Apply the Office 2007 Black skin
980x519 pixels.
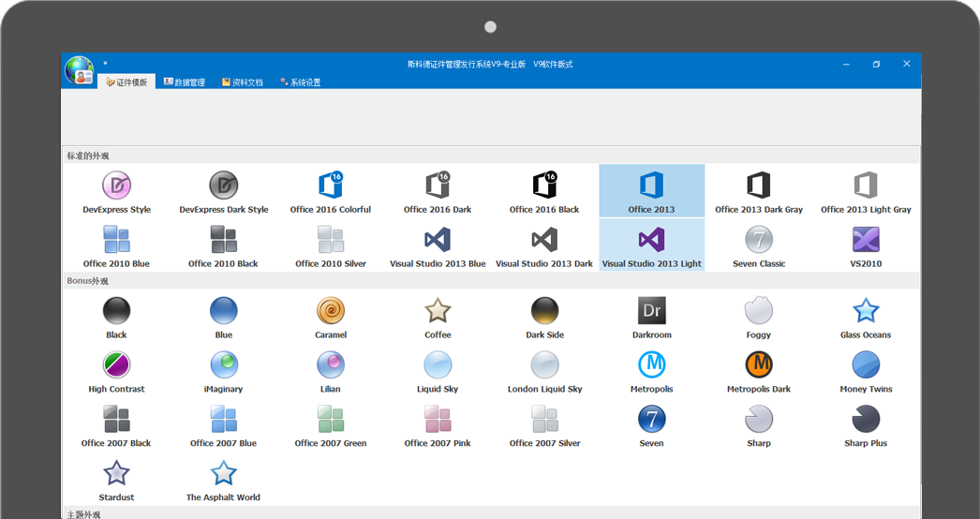click(x=117, y=425)
